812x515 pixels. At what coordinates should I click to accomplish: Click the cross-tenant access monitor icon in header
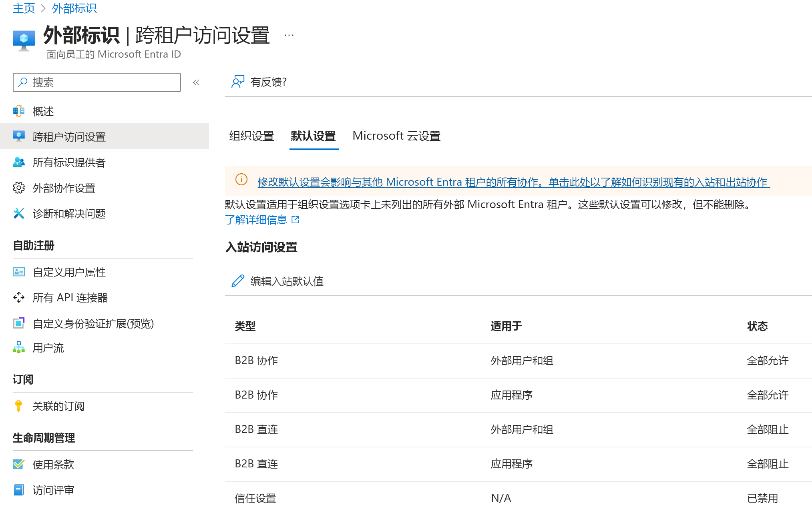24,41
